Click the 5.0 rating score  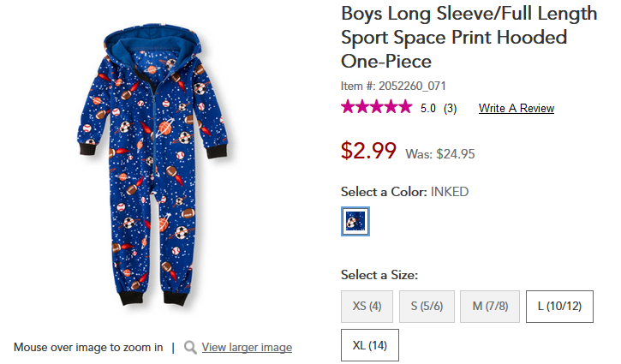(x=427, y=108)
